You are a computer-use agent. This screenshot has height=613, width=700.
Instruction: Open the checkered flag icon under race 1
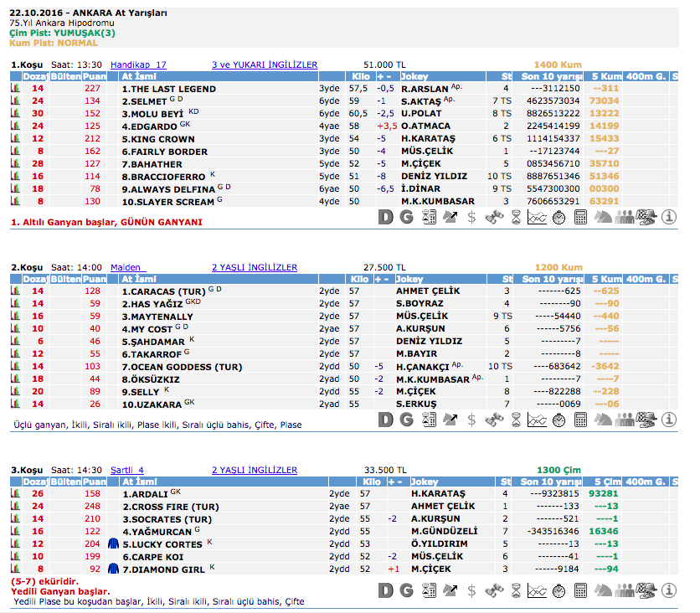[x=647, y=217]
